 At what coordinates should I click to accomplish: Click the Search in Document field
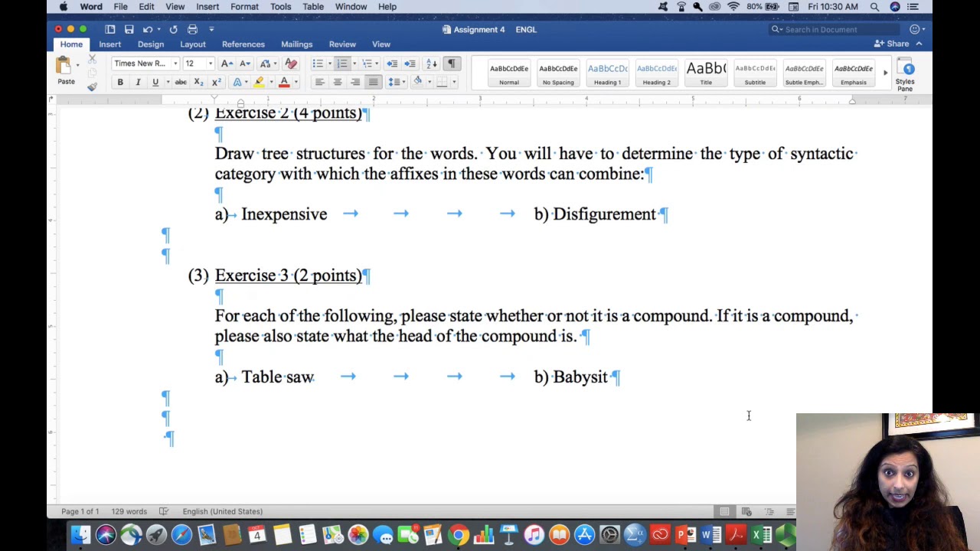coord(835,29)
